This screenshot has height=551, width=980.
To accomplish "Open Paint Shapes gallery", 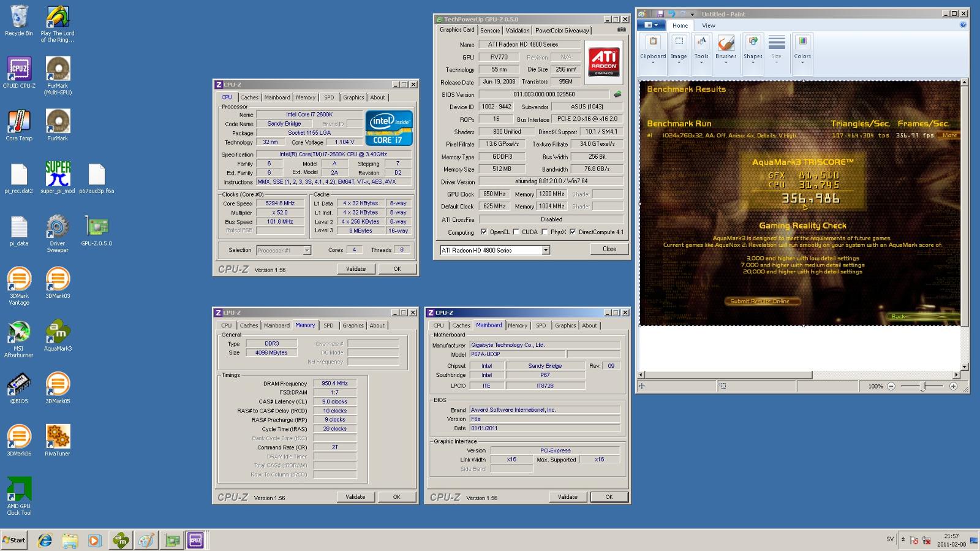I will (753, 48).
